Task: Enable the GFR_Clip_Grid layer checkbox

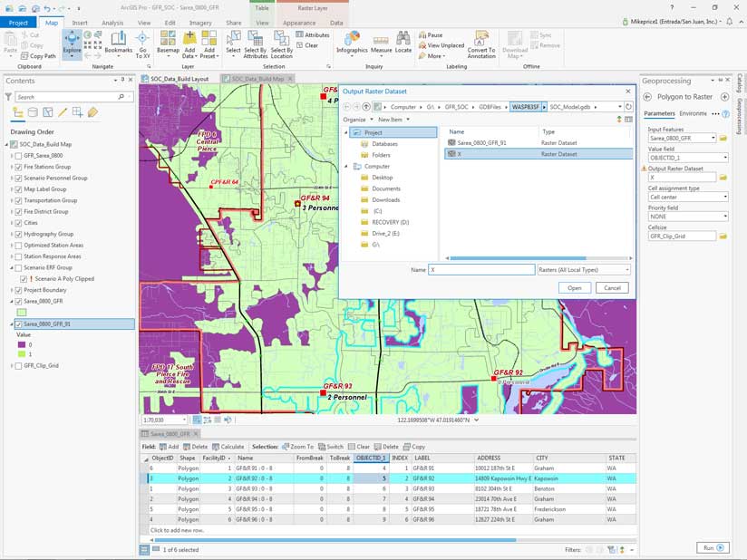Action: coord(18,365)
